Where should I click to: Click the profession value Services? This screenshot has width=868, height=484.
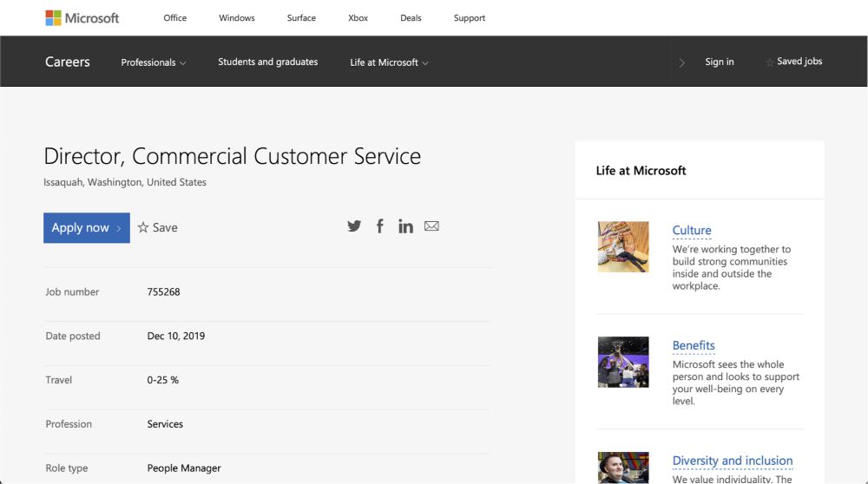click(165, 424)
